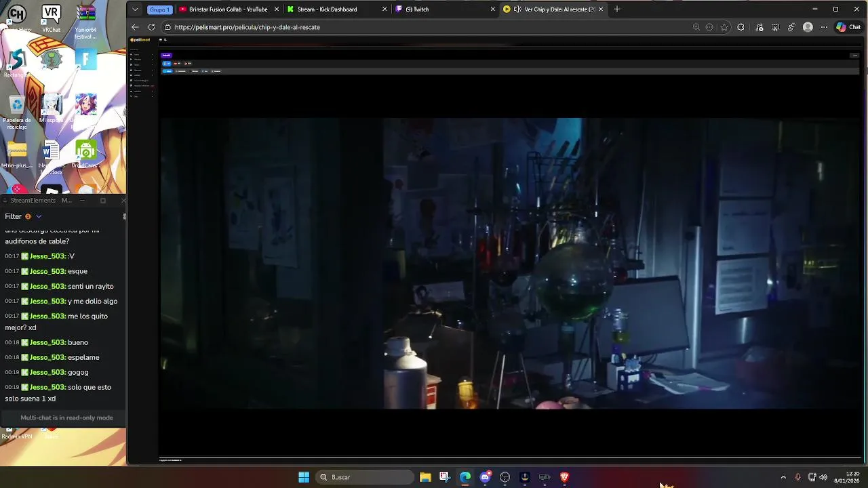The height and width of the screenshot is (488, 868).
Task: Click the 'senti un rayito' chat message
Action: [x=91, y=286]
